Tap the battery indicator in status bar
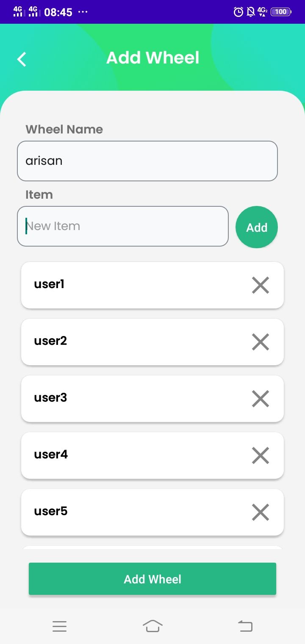Screen dimensions: 305x644 pos(281,12)
